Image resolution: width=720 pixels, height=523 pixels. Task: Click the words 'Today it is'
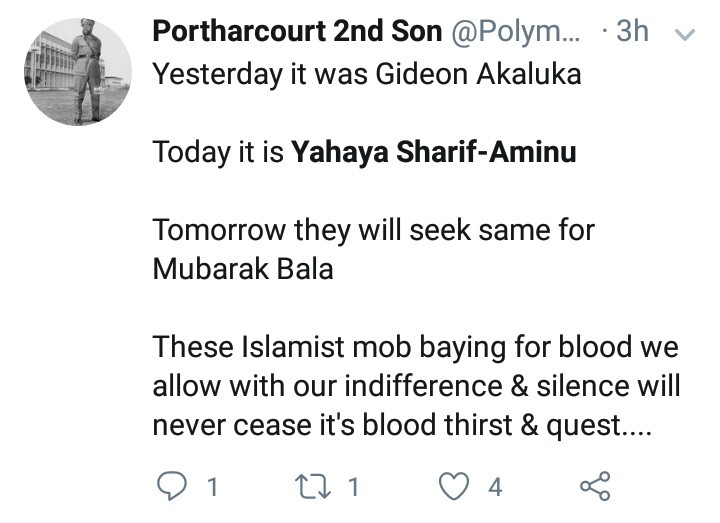[218, 153]
